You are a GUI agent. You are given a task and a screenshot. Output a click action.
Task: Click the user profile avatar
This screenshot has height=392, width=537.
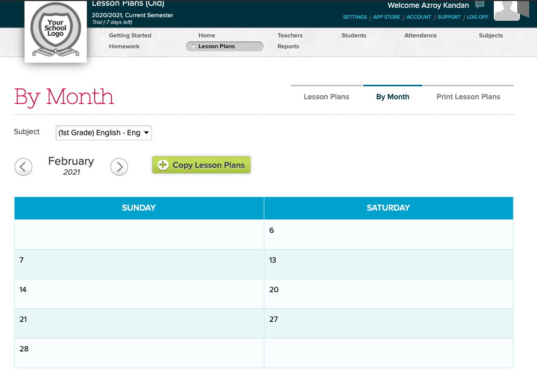507,10
